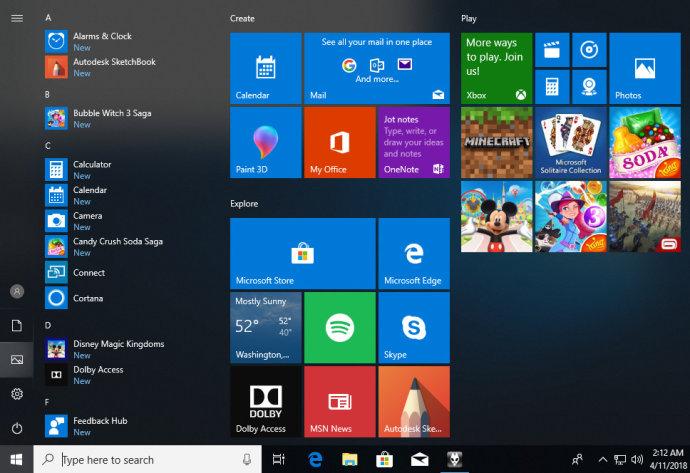This screenshot has width=690, height=473.
Task: Open the MSN News tile
Action: (x=340, y=402)
